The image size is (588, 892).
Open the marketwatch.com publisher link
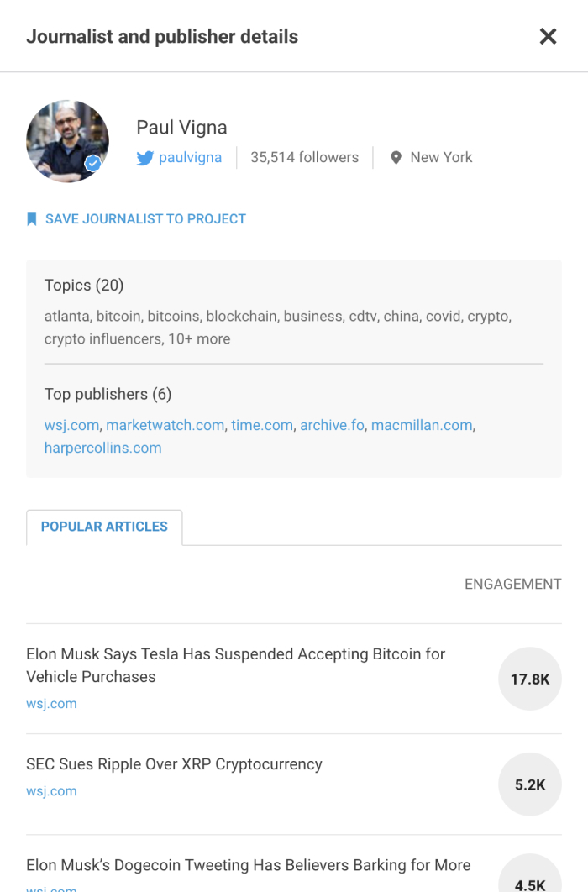pos(165,425)
